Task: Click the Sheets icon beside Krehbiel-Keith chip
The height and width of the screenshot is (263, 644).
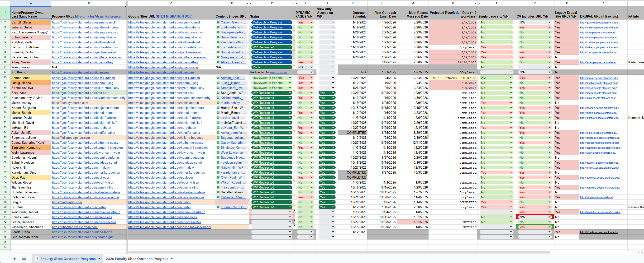Action: 218,42
